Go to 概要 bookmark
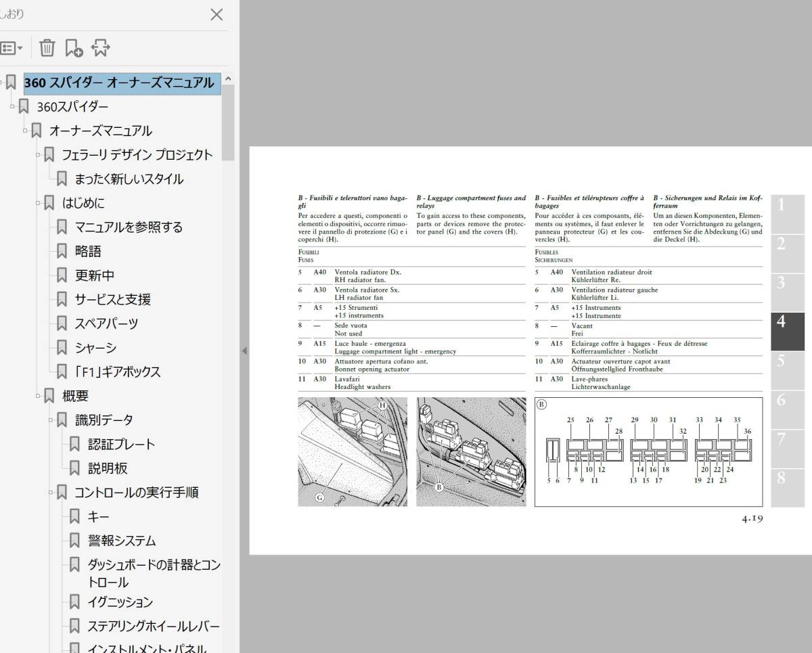This screenshot has width=812, height=653. tap(75, 396)
